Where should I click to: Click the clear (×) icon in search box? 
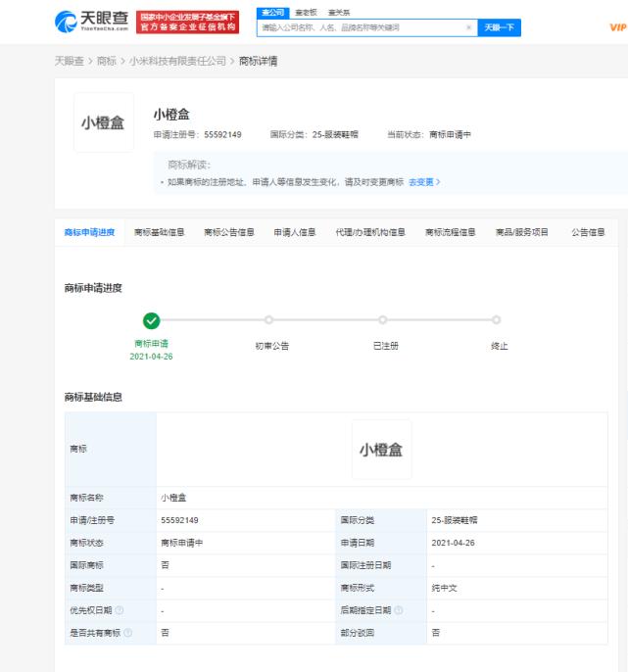coord(468,28)
